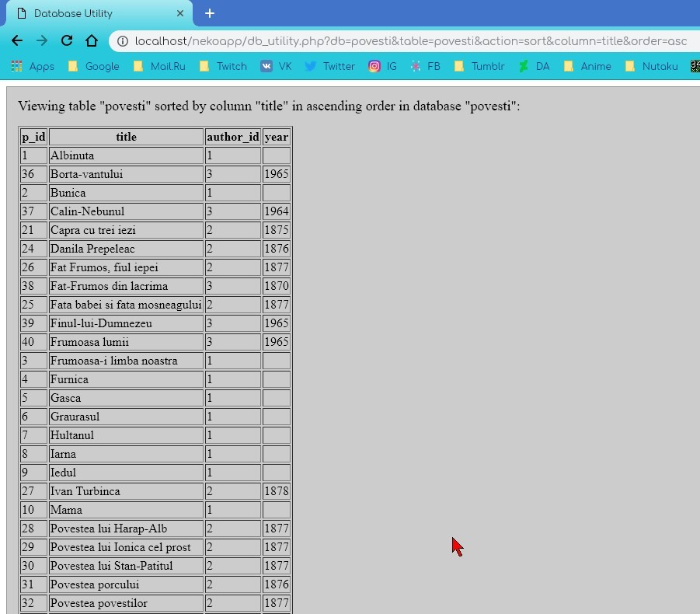Open the Twitch bookmark folder
The height and width of the screenshot is (614, 700).
(x=223, y=67)
